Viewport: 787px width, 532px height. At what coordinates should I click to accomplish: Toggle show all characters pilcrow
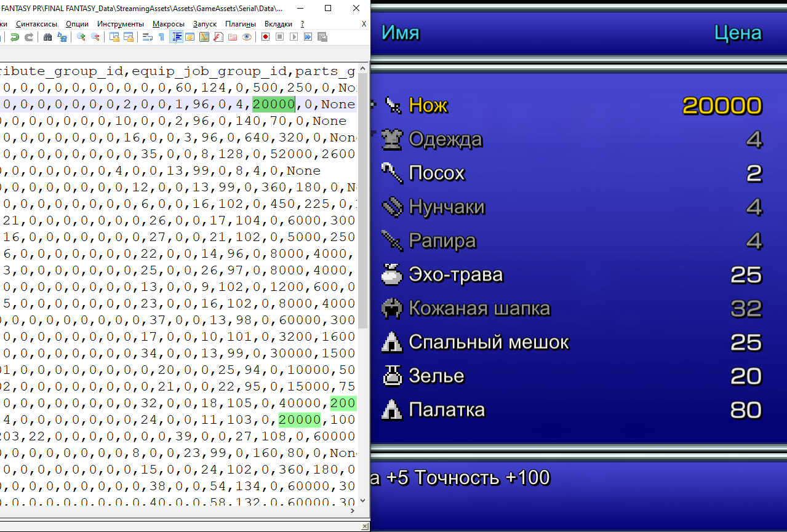click(x=161, y=37)
